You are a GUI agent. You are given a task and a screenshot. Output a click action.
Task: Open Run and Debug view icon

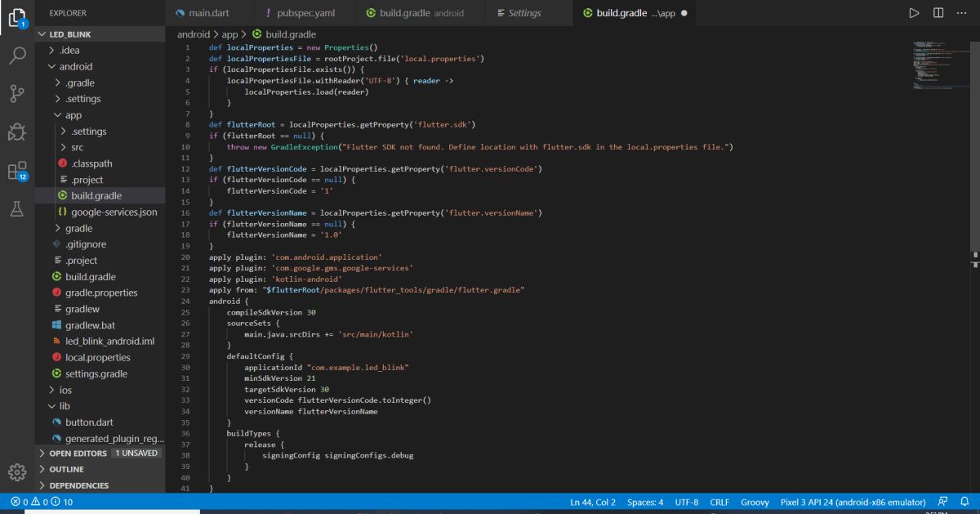pyautogui.click(x=17, y=132)
